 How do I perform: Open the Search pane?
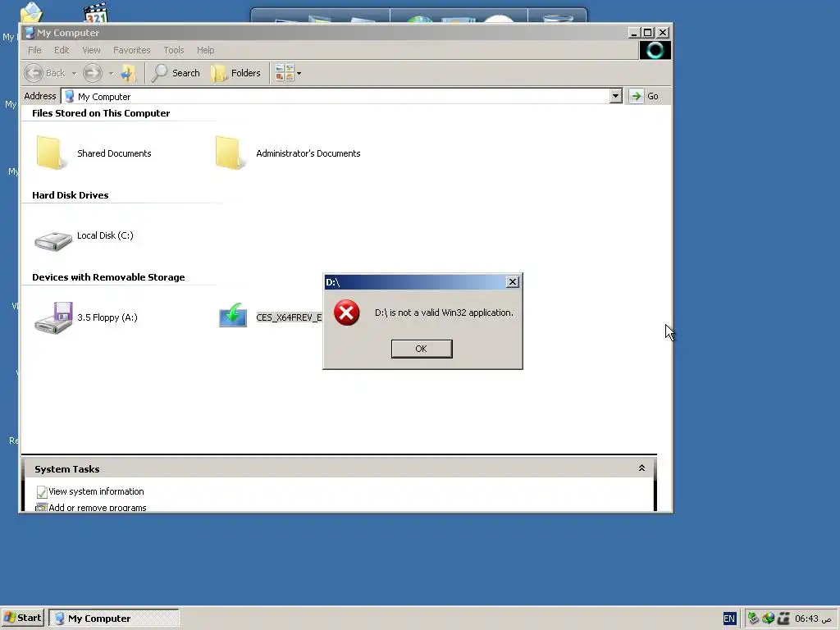tap(176, 73)
